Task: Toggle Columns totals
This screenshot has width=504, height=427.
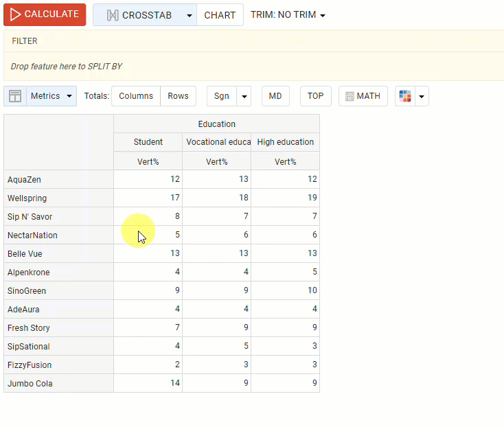Action: (136, 96)
